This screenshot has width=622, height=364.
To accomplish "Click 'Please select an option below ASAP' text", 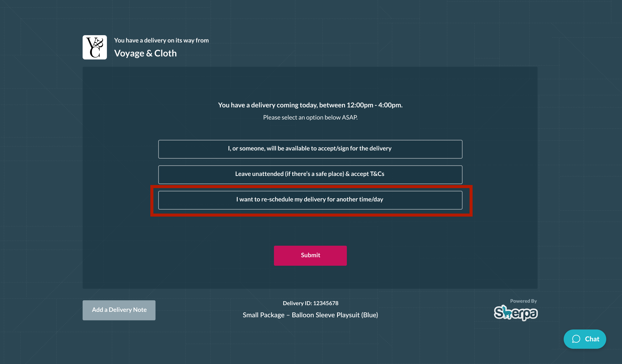I will [310, 118].
